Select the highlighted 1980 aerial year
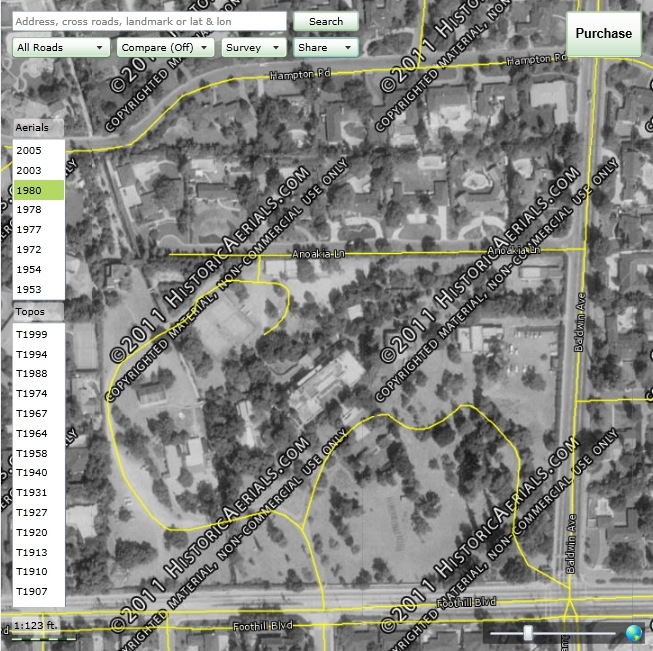Viewport: 653px width, 651px height. click(39, 190)
